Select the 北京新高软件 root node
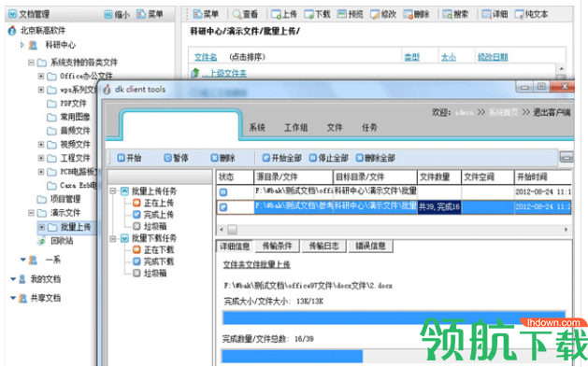 point(42,30)
